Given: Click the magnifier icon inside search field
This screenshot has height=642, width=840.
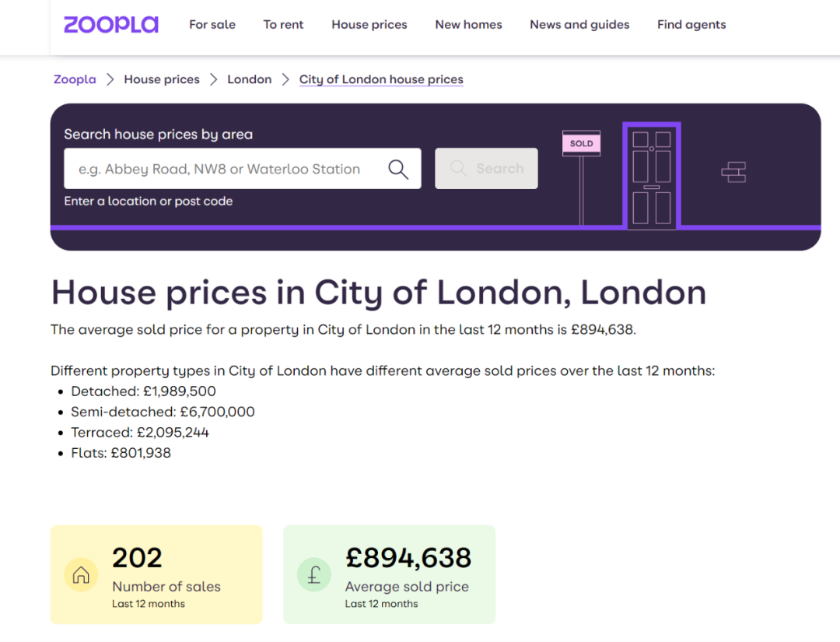Looking at the screenshot, I should pos(398,169).
